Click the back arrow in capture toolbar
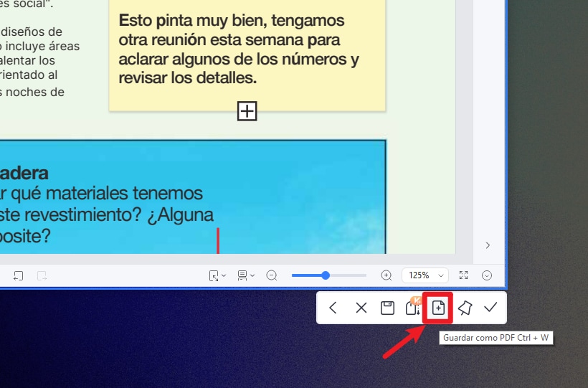Viewport: 588px width, 388px height. (x=333, y=308)
